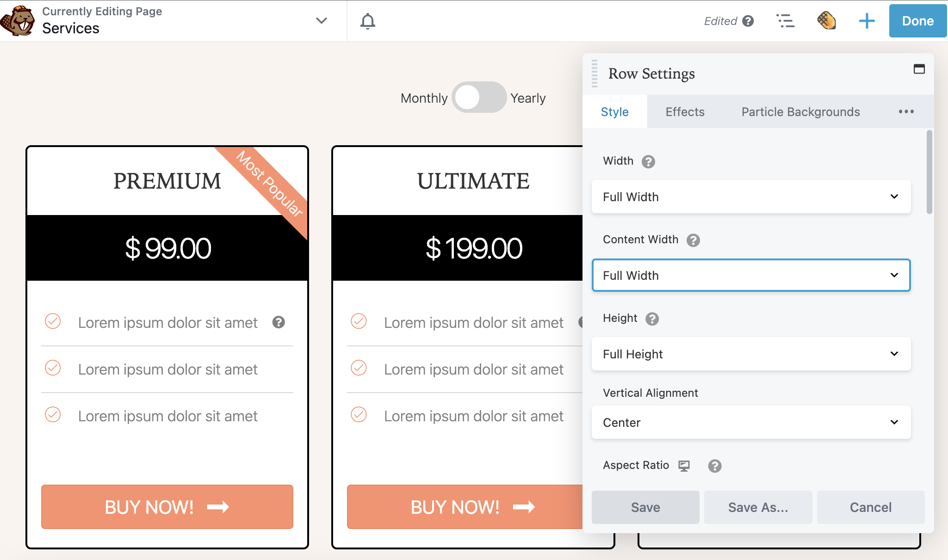
Task: Switch to the Particle Backgrounds tab
Action: tap(801, 111)
